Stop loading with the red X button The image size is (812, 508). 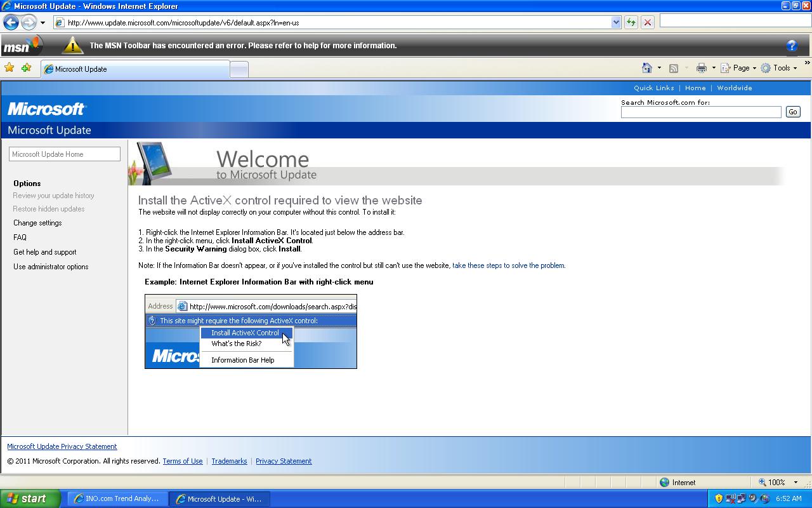coord(648,22)
